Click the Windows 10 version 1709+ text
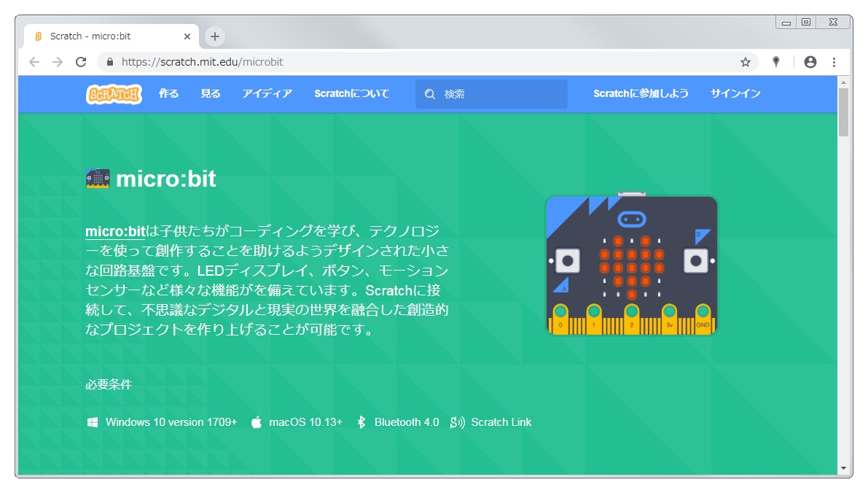 [171, 422]
